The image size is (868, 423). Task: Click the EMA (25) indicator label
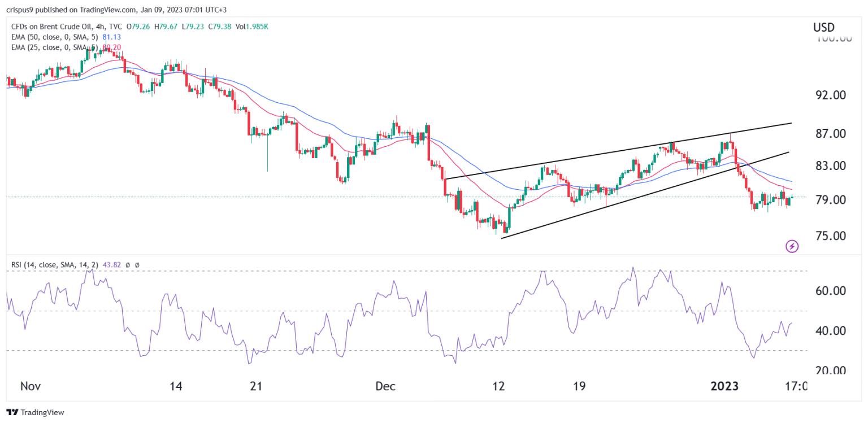[x=53, y=47]
